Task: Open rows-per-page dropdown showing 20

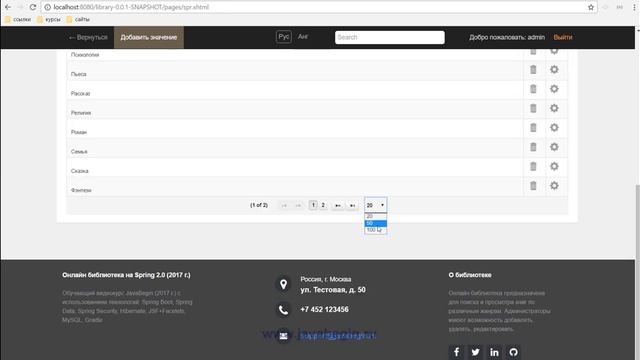Action: tap(376, 205)
